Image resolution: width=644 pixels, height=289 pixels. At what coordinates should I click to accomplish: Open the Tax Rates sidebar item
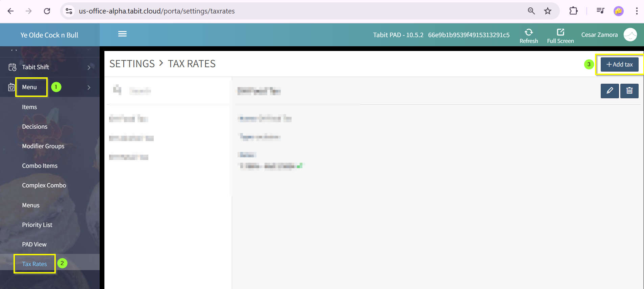(34, 264)
